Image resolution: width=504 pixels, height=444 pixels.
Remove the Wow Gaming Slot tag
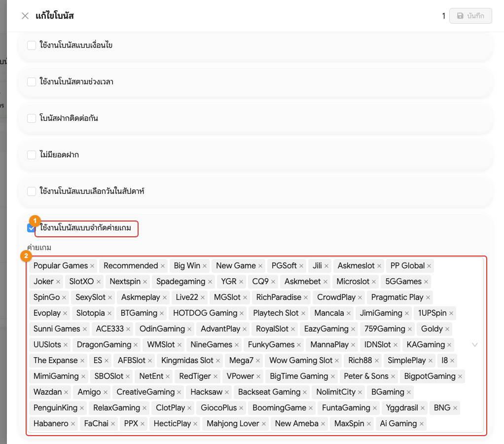[x=337, y=361]
